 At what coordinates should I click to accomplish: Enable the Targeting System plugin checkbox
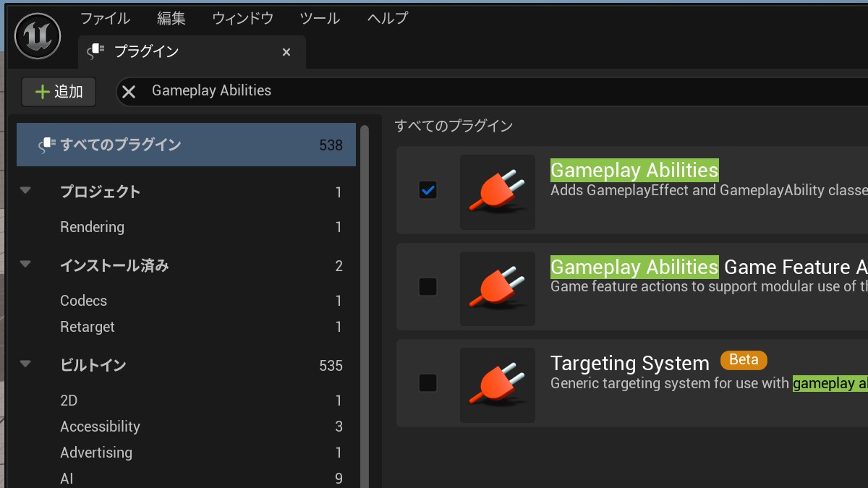point(428,382)
